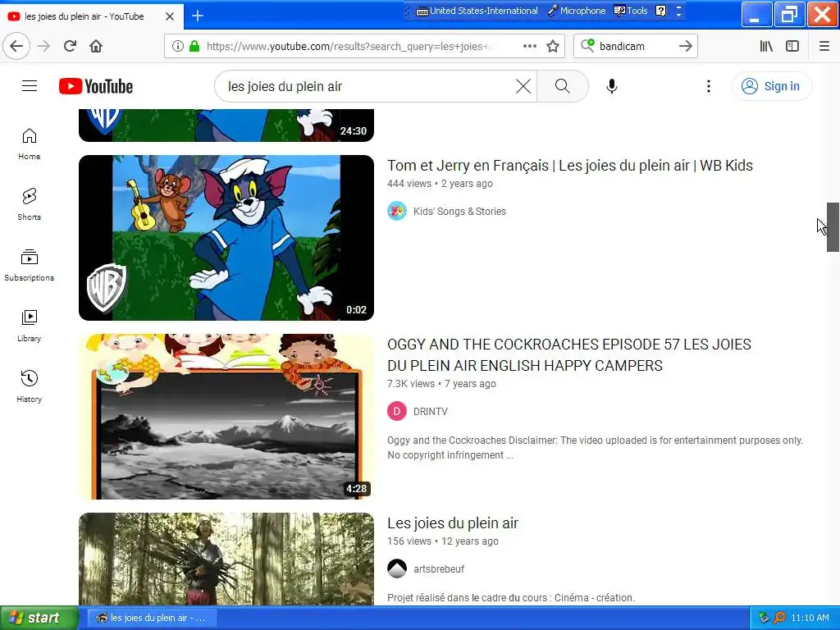Click the Oggy video disclaimer description text
The image size is (840, 630).
point(595,447)
